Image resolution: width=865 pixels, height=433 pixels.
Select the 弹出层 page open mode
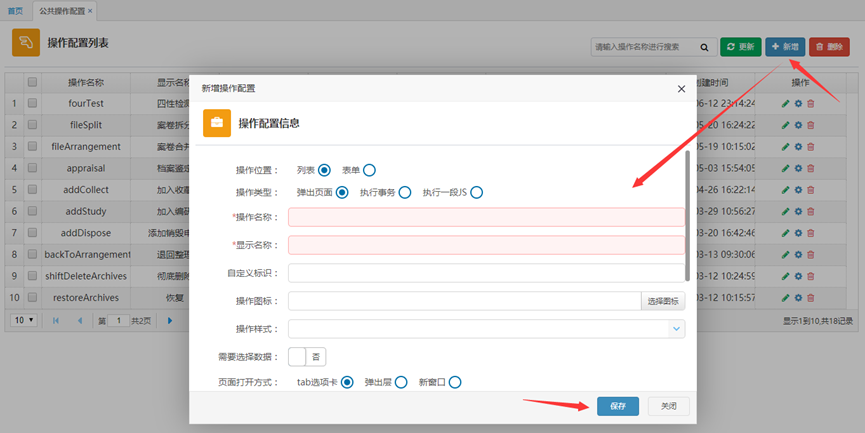401,382
